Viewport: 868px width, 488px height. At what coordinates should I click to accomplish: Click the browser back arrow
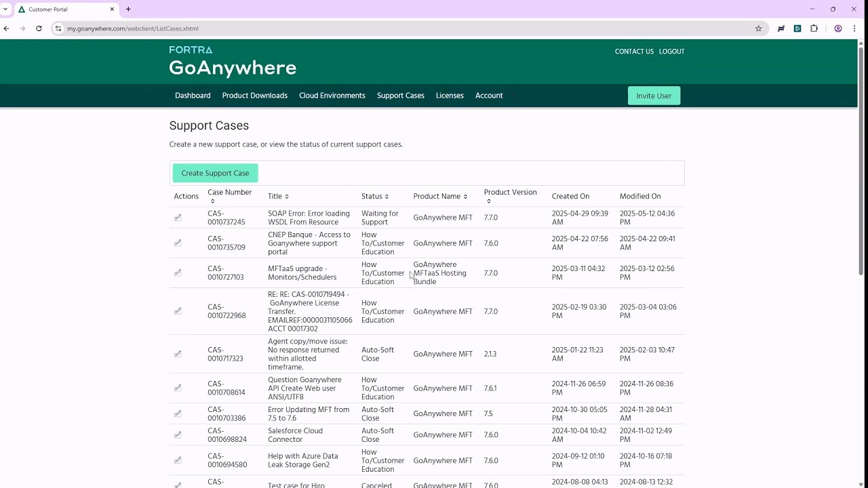[x=7, y=28]
